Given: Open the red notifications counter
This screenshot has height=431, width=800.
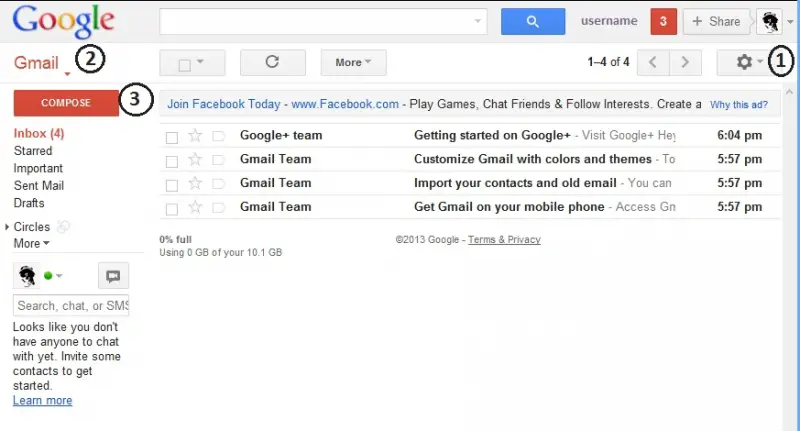Looking at the screenshot, I should 663,21.
